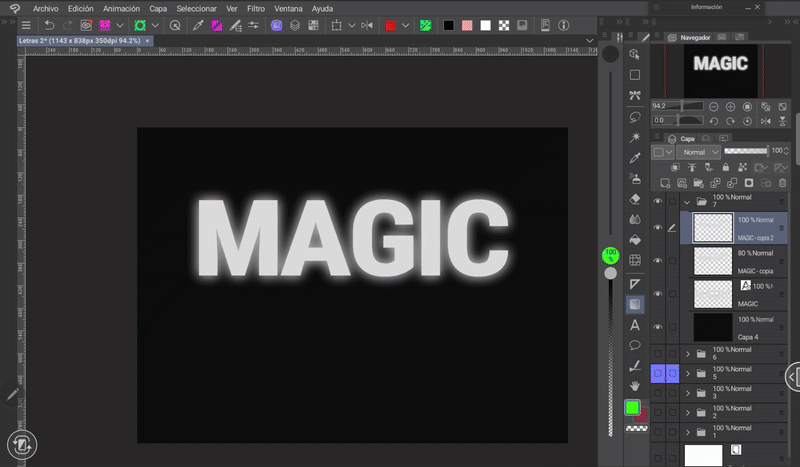Click the green main color swatch
This screenshot has height=467, width=800.
pos(632,408)
